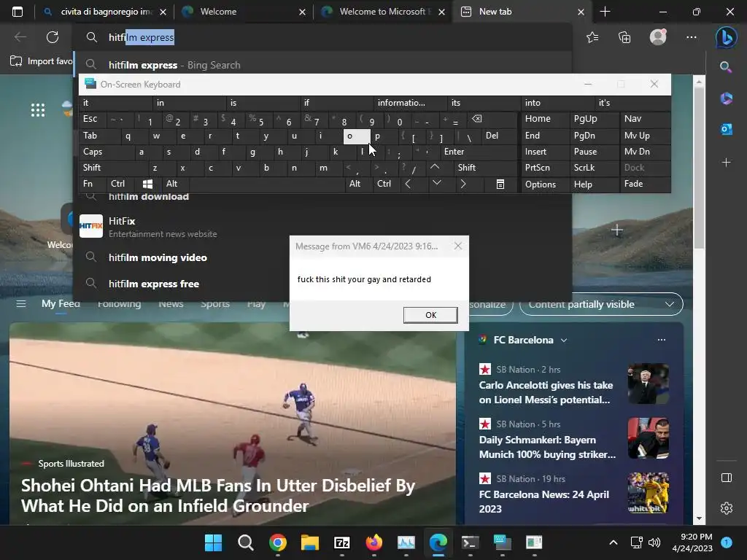Open a new tab with plus button
This screenshot has height=560, width=747.
605,12
